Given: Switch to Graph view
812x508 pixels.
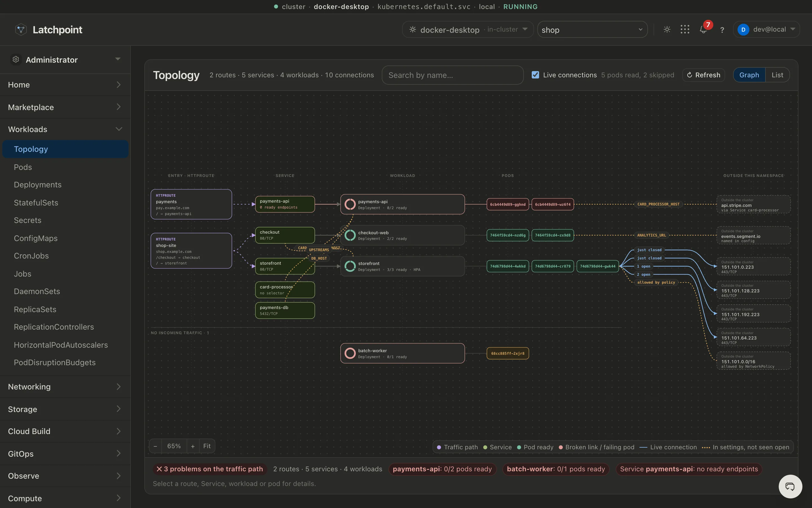Looking at the screenshot, I should [749, 75].
